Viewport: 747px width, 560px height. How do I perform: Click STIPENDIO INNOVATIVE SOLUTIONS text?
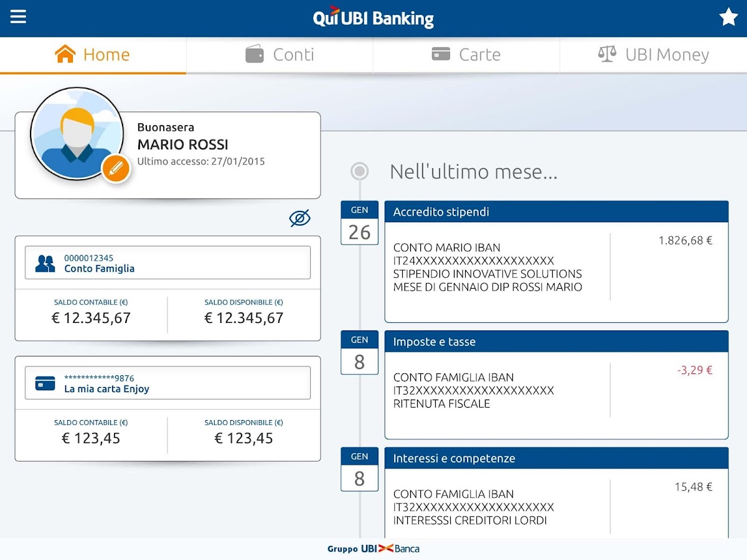(488, 274)
